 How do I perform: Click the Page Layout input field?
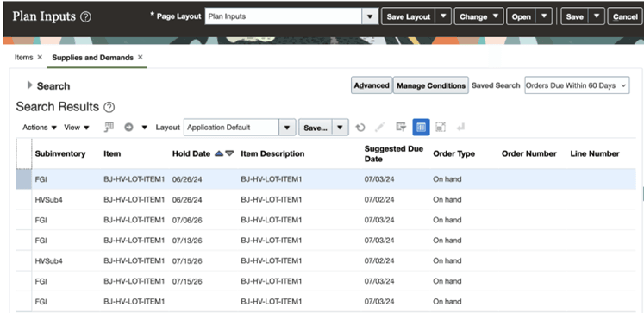[x=284, y=17]
